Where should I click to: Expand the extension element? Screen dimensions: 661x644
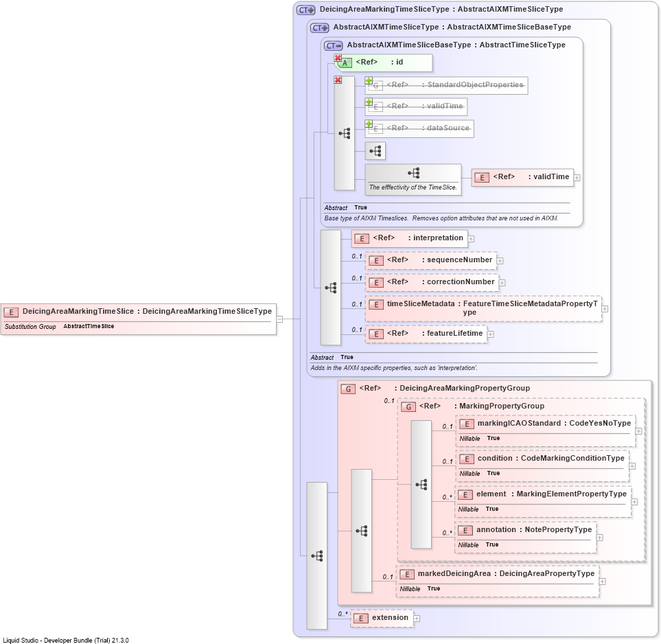[x=417, y=619]
